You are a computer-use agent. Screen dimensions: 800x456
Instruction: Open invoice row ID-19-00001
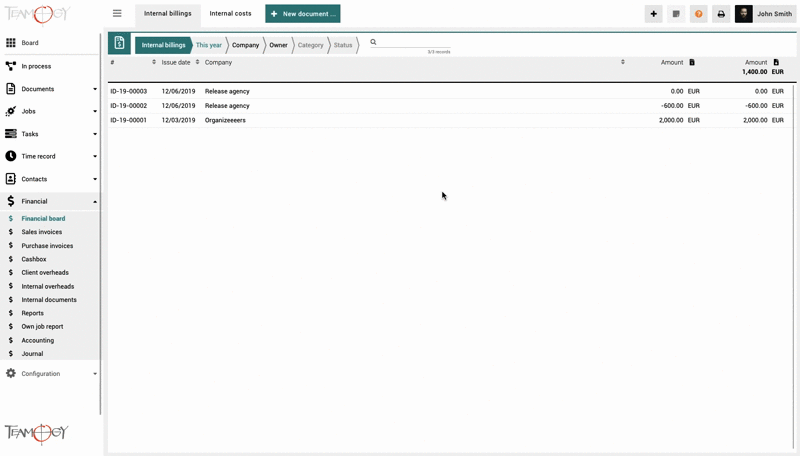coord(128,120)
